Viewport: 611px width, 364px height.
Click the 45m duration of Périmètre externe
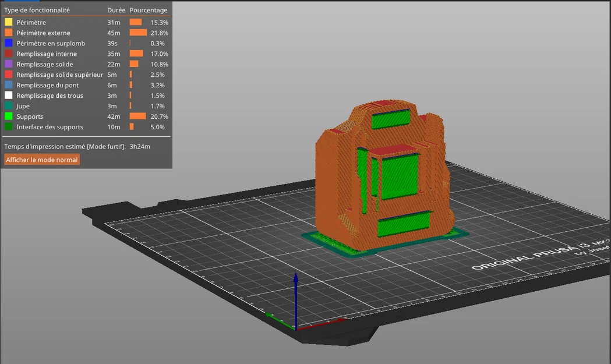tap(114, 33)
